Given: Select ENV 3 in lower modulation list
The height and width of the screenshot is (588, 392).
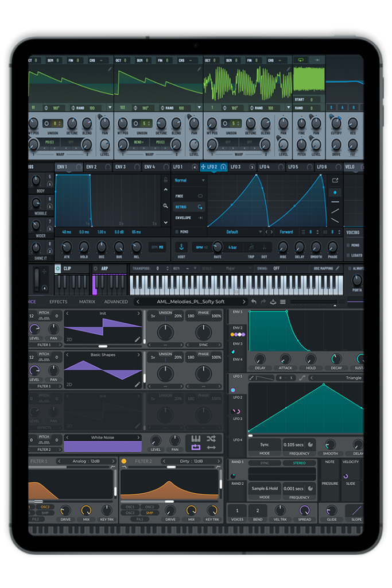Looking at the screenshot, I should point(238,343).
